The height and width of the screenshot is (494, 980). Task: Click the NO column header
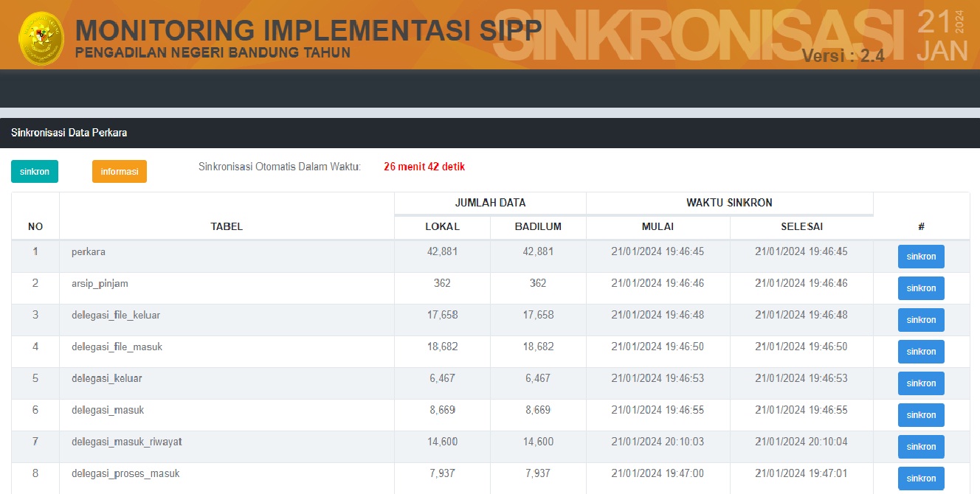tap(35, 226)
